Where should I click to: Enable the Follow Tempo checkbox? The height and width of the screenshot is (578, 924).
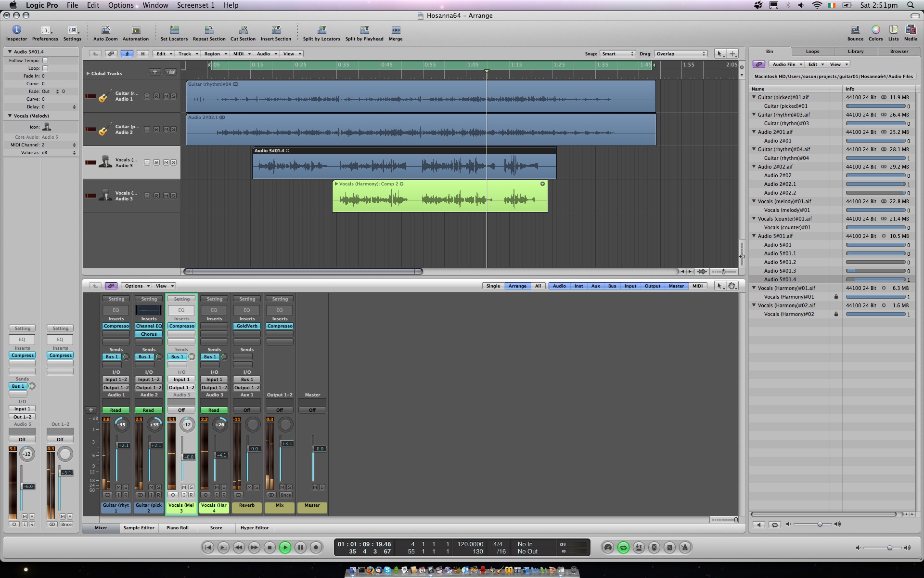(x=45, y=61)
